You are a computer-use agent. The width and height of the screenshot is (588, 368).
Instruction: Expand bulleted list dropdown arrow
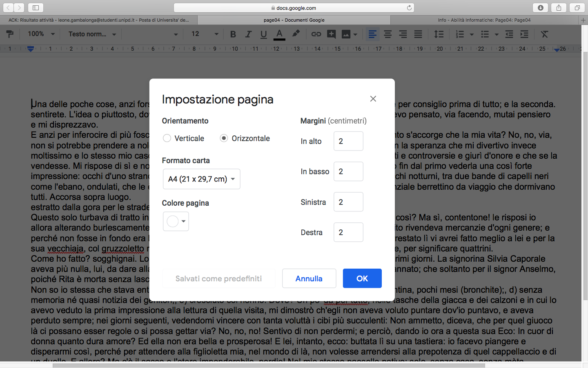(497, 34)
